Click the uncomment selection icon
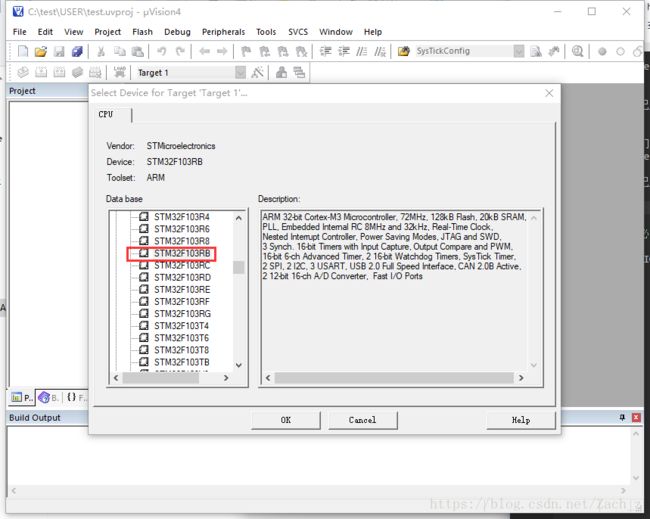 click(x=380, y=51)
